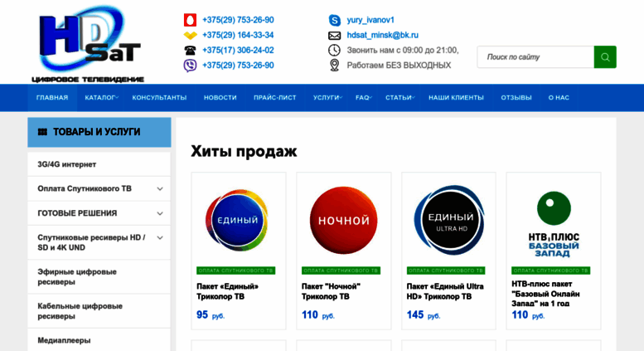Open Медиаплееры category
The width and height of the screenshot is (644, 351).
(x=64, y=340)
